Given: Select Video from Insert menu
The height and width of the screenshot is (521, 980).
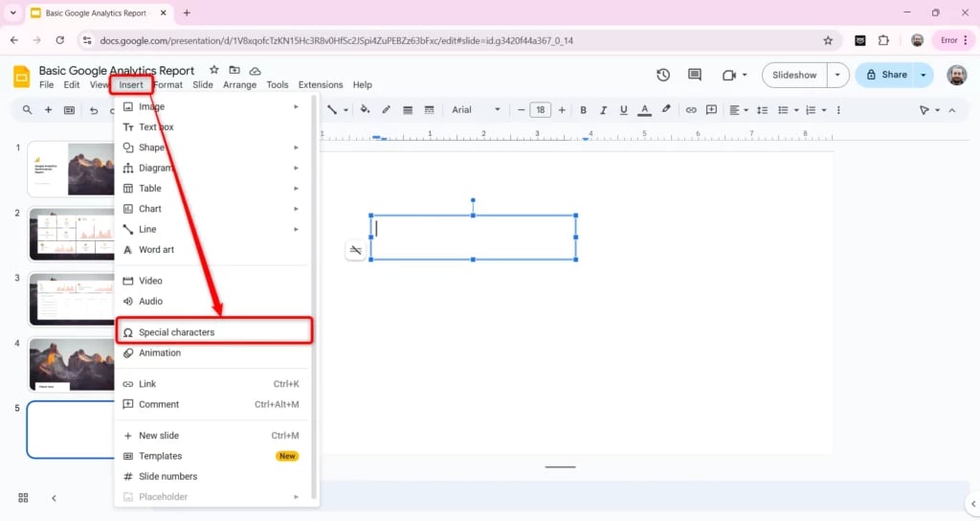Looking at the screenshot, I should point(213,281).
